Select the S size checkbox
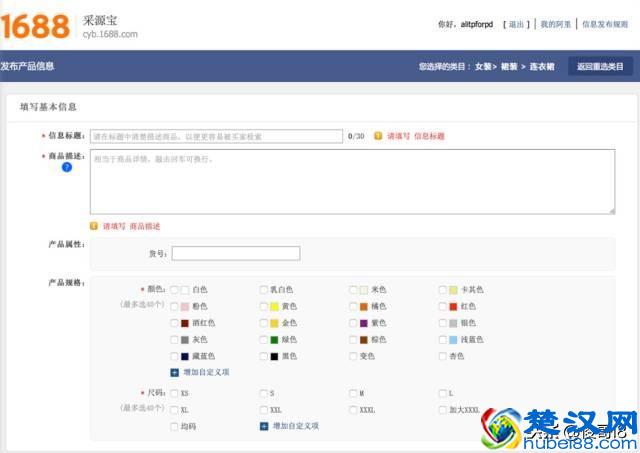This screenshot has height=453, width=640. 264,393
